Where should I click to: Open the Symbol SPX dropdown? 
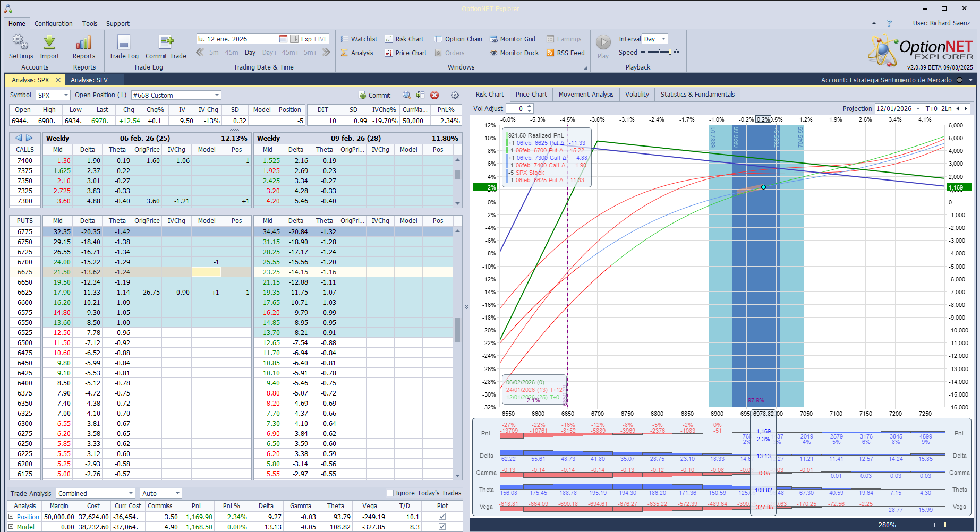point(66,96)
